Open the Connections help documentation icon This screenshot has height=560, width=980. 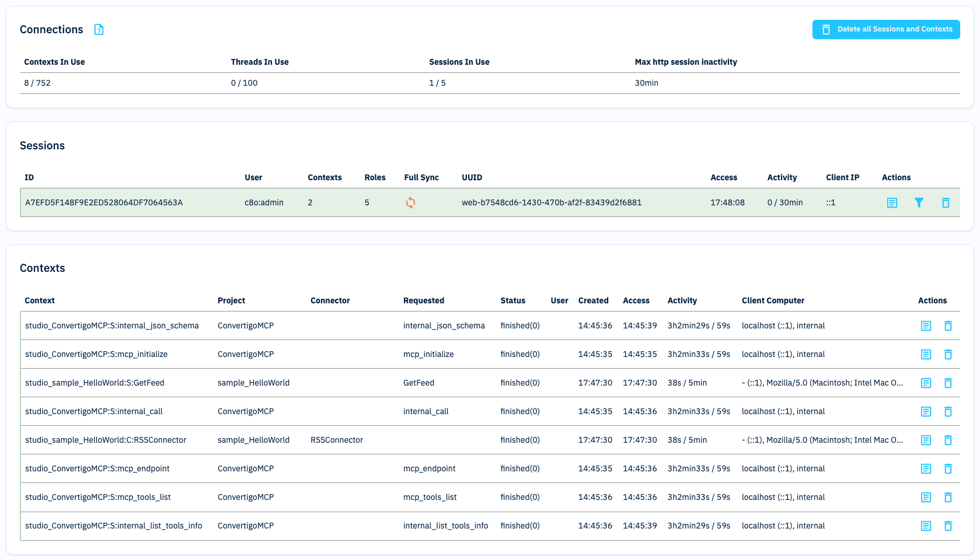(99, 30)
